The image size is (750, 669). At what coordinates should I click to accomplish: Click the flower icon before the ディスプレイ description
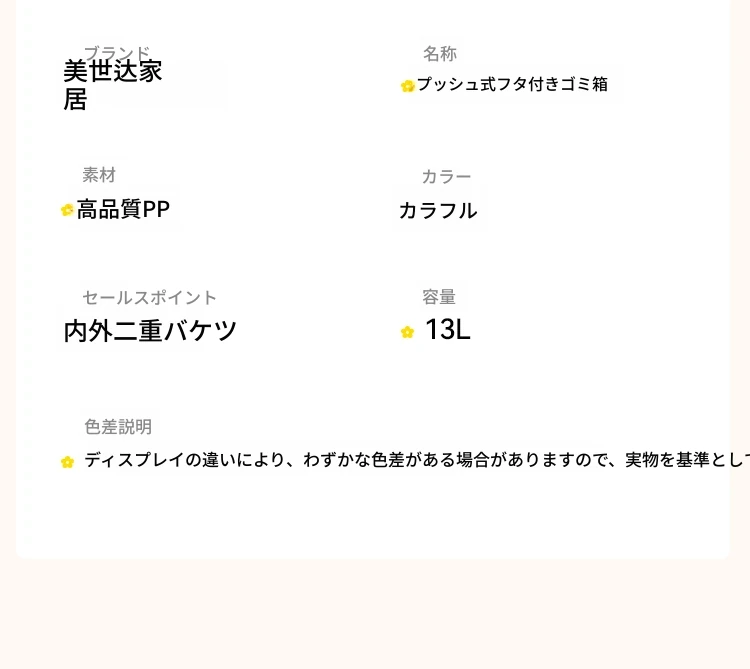pos(67,462)
